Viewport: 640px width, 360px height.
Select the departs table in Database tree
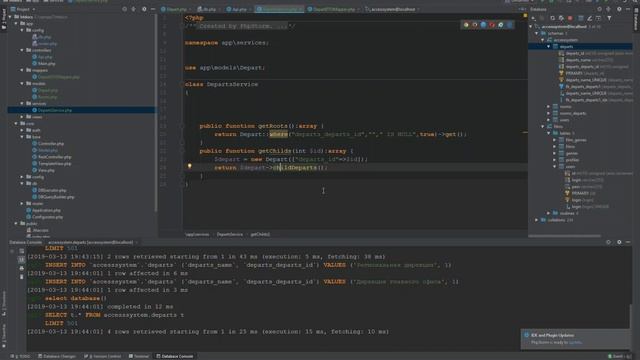566,47
